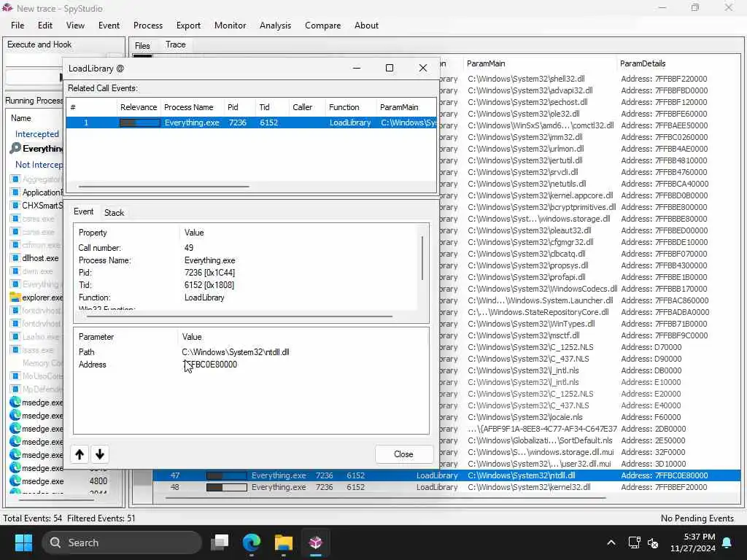Image resolution: width=747 pixels, height=560 pixels.
Task: Select the Intercepted group label
Action: coord(37,134)
